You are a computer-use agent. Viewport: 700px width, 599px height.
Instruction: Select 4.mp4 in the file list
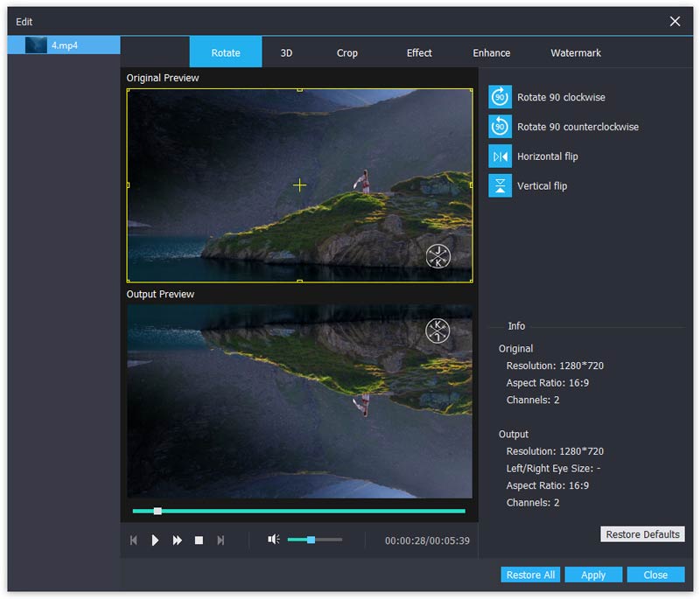click(x=64, y=45)
